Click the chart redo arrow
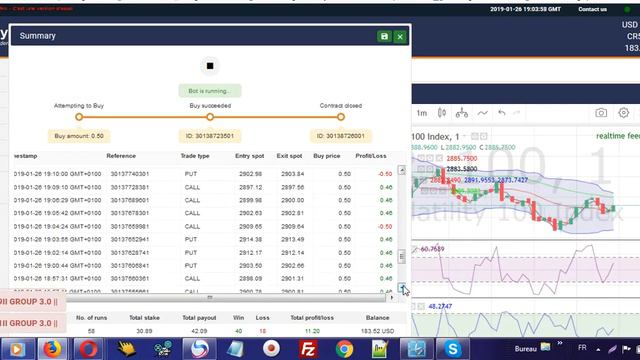Image resolution: width=640 pixels, height=360 pixels. (517, 113)
